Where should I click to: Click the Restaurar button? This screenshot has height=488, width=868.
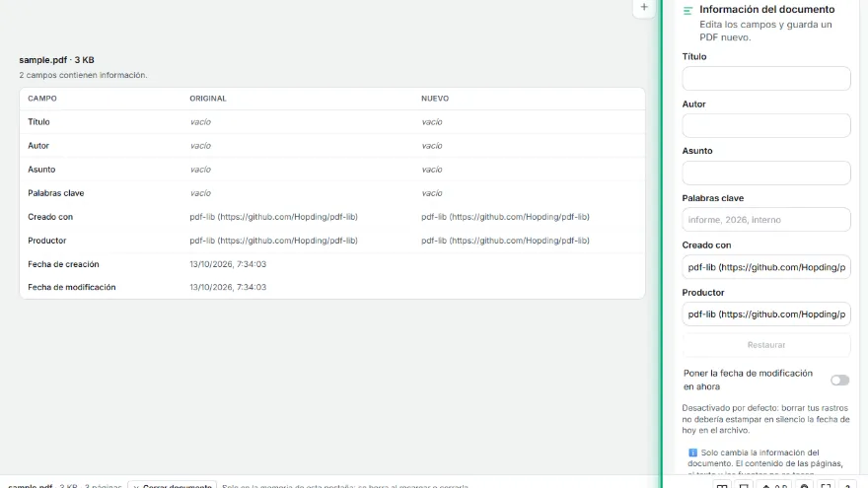766,345
